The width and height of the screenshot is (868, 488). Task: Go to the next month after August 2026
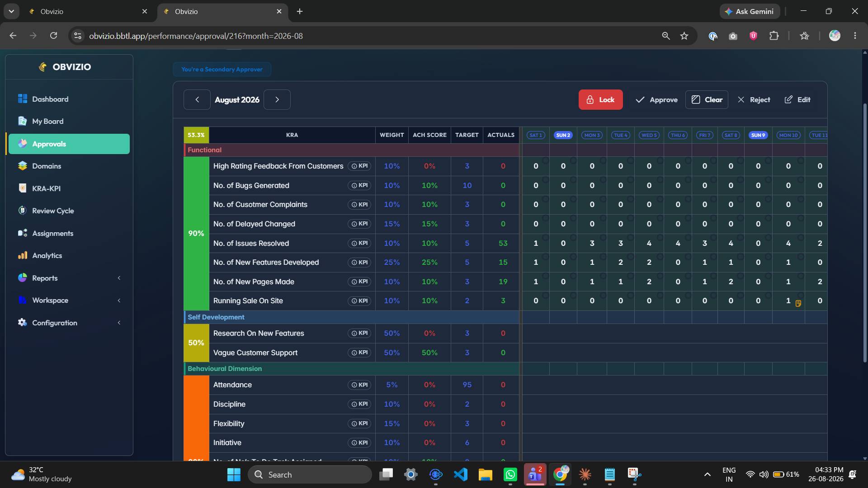click(x=277, y=99)
